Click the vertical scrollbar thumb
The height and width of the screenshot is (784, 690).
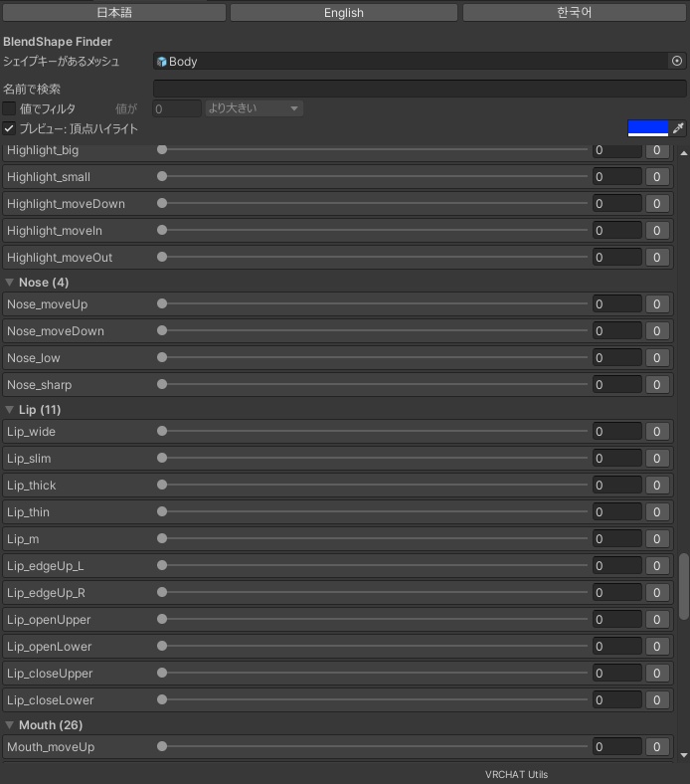coord(684,586)
